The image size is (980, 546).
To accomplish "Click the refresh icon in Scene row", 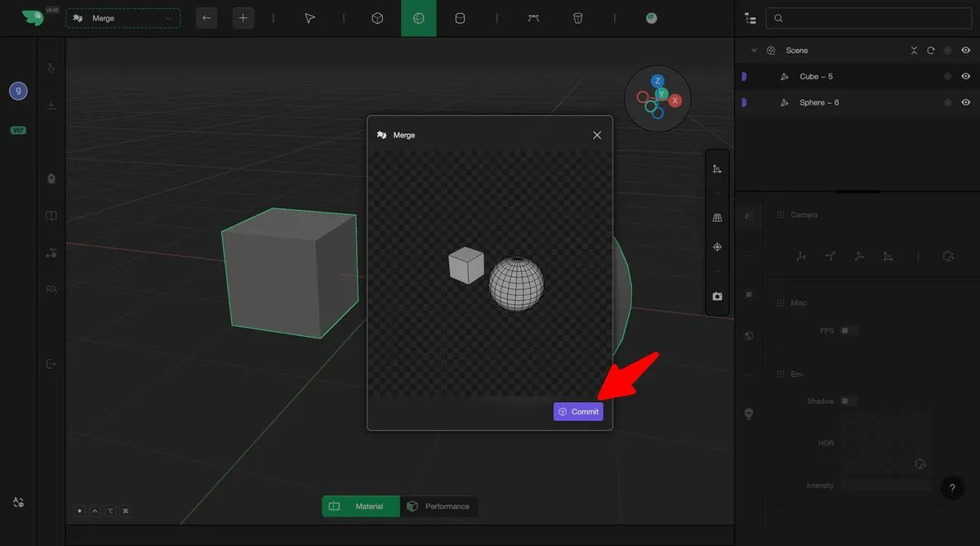I will (930, 51).
